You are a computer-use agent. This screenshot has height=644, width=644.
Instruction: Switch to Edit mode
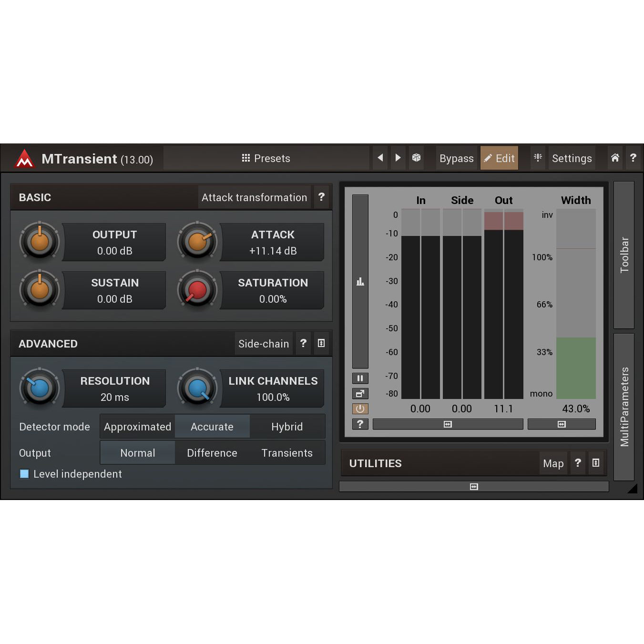499,158
